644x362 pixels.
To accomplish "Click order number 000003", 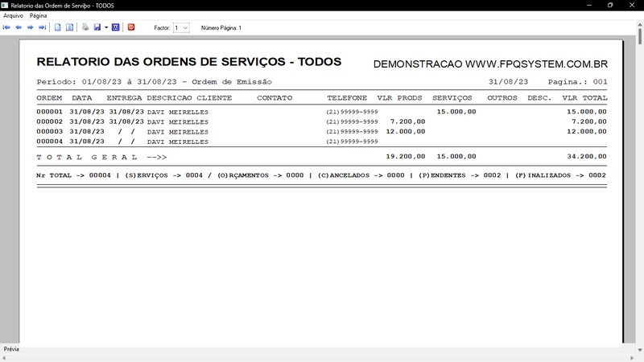I will pos(50,131).
